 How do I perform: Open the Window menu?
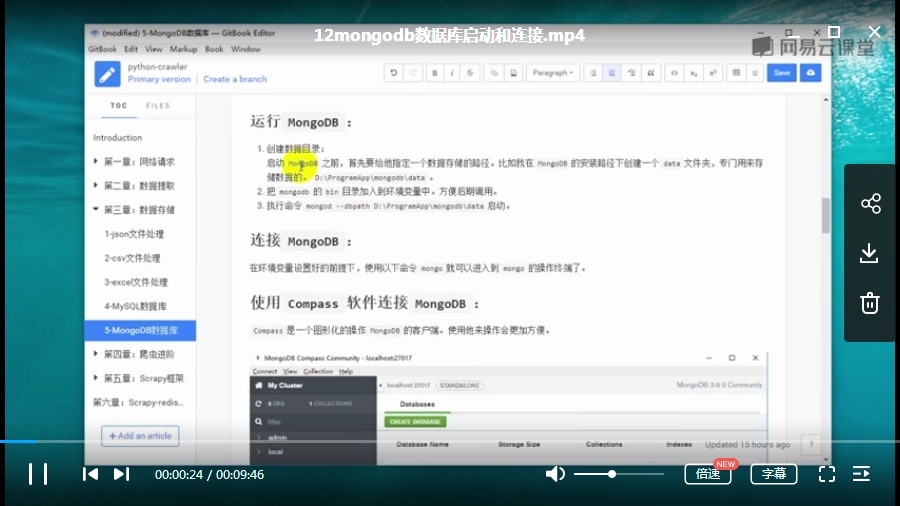pos(246,49)
